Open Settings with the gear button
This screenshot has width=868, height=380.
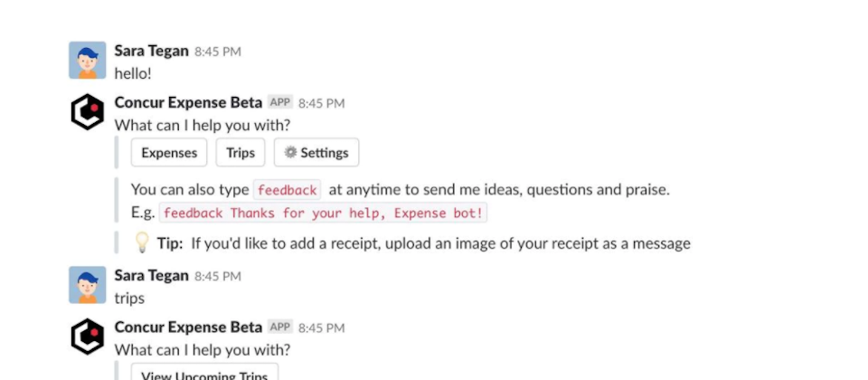[x=316, y=152]
